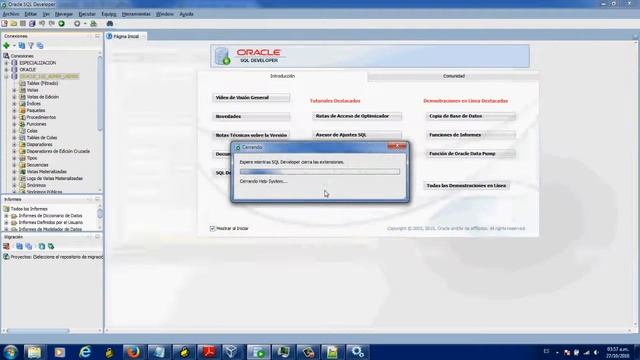
Task: Click Rutas de Acceso de Optimizador button
Action: [357, 116]
